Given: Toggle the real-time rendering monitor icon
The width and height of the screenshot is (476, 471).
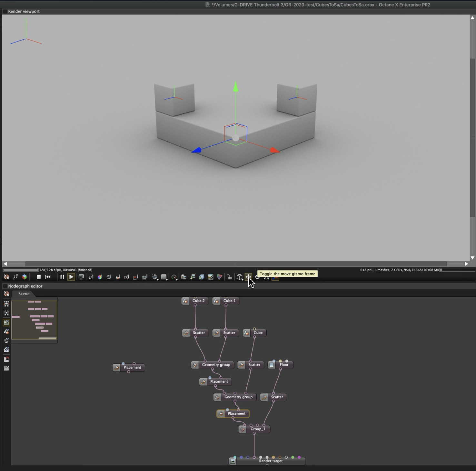Looking at the screenshot, I should (x=81, y=277).
